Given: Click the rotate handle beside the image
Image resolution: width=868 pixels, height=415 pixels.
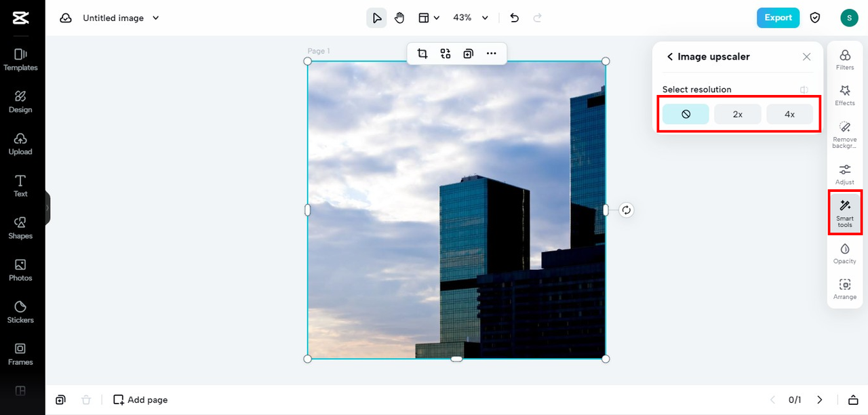Looking at the screenshot, I should click(627, 210).
